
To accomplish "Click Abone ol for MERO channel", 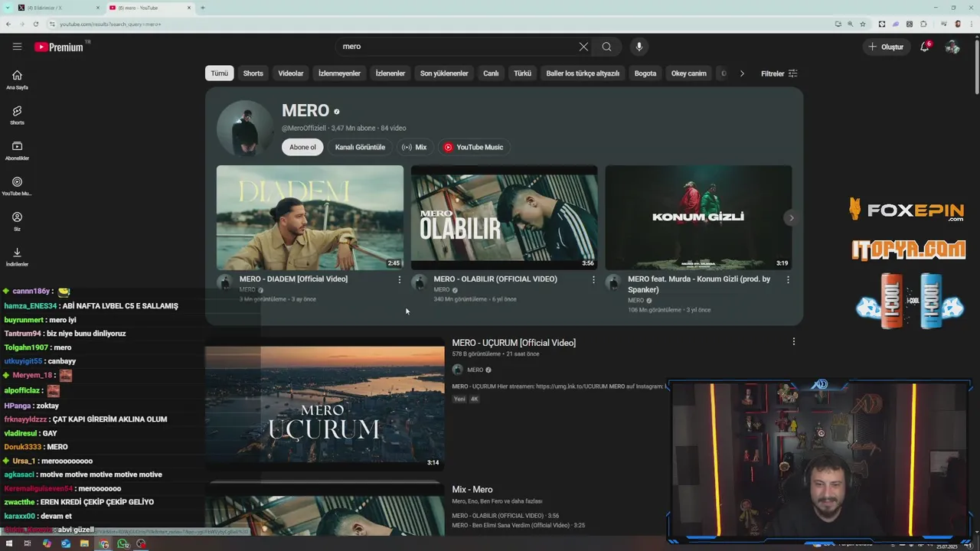I will (302, 147).
